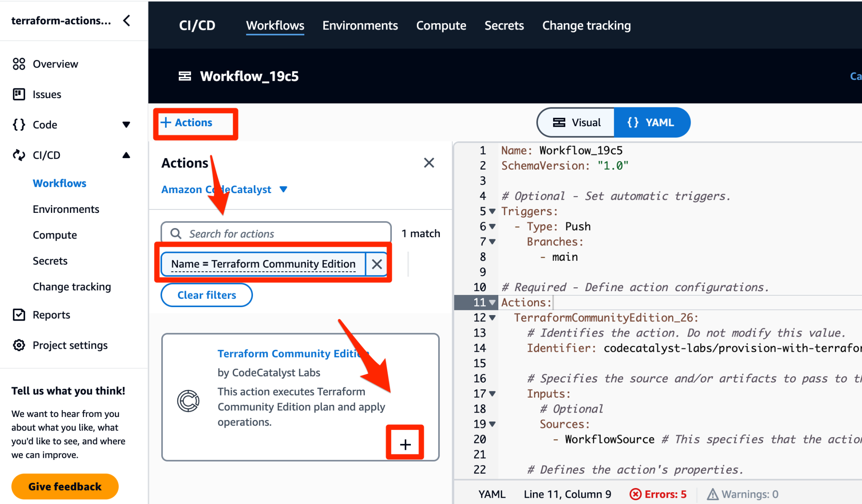Expand the Code menu dropdown
This screenshot has height=504, width=862.
[x=127, y=125]
